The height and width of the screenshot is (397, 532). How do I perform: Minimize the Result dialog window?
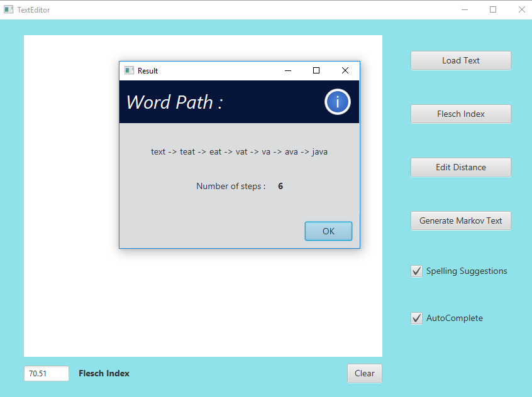[x=288, y=70]
